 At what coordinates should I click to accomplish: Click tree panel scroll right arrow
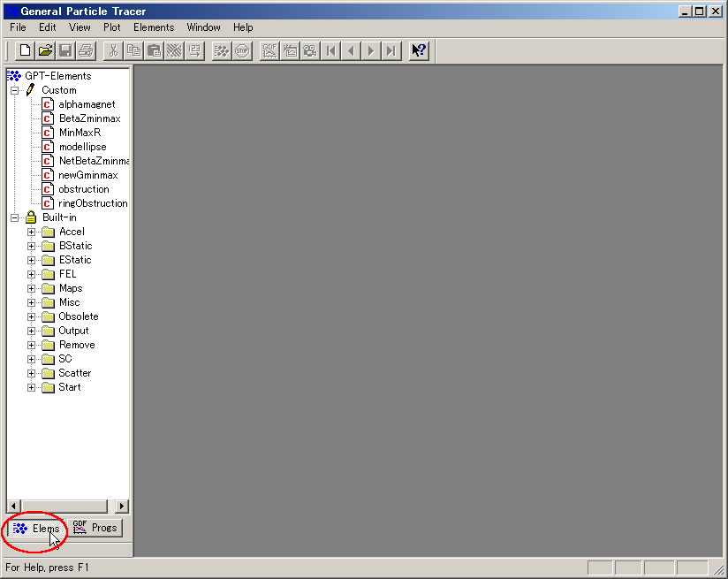pyautogui.click(x=122, y=506)
